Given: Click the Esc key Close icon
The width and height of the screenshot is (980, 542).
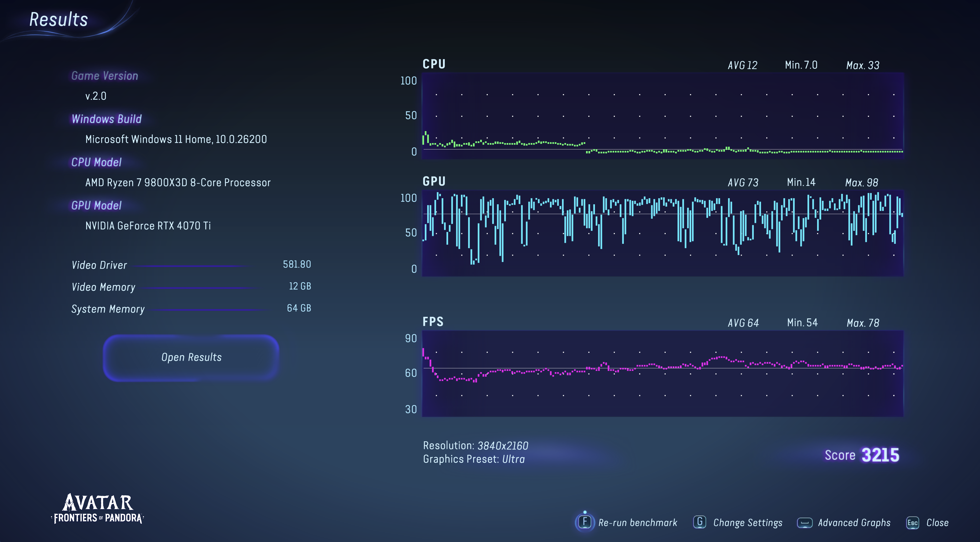Looking at the screenshot, I should click(912, 523).
